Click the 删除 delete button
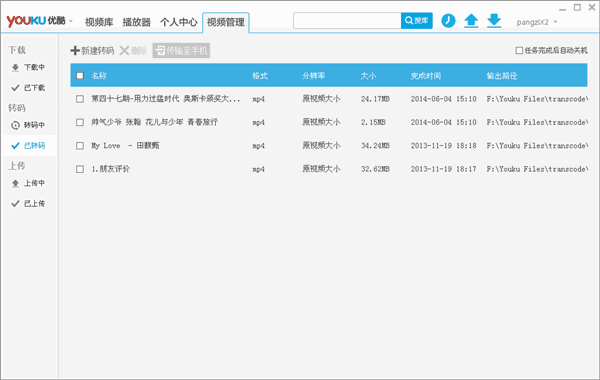 pos(133,51)
